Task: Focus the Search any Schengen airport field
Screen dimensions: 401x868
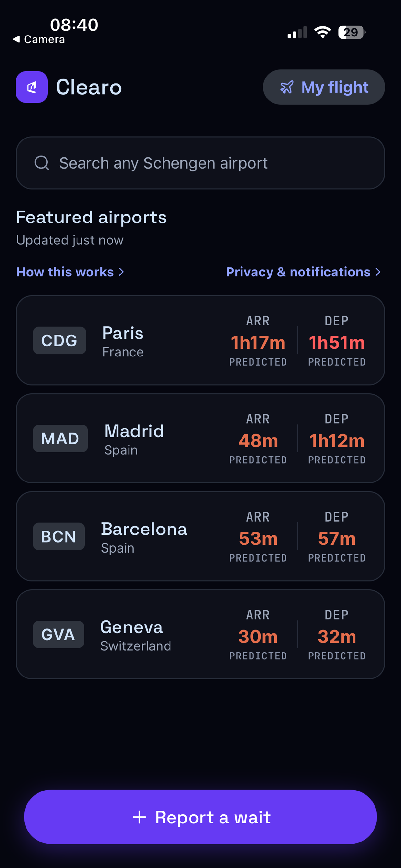Action: click(200, 163)
